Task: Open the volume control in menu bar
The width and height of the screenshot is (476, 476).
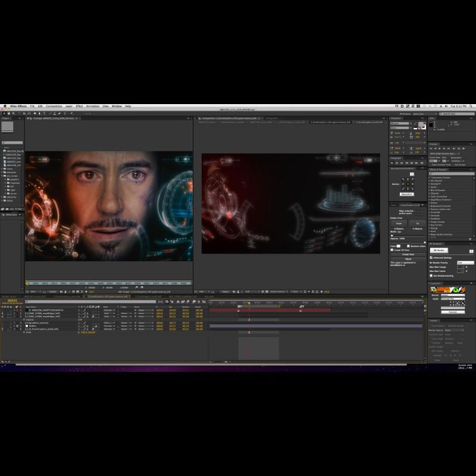Action: (446, 107)
